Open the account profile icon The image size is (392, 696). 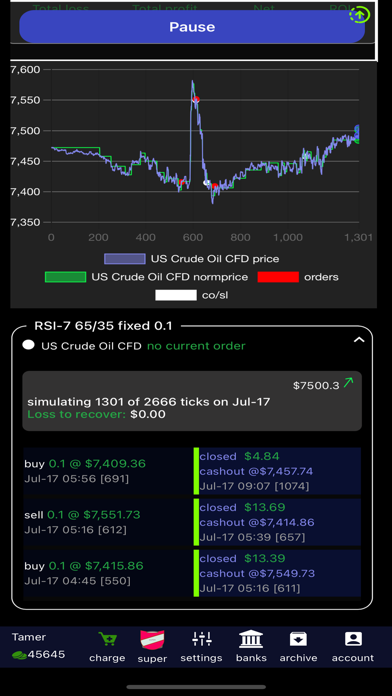[353, 639]
